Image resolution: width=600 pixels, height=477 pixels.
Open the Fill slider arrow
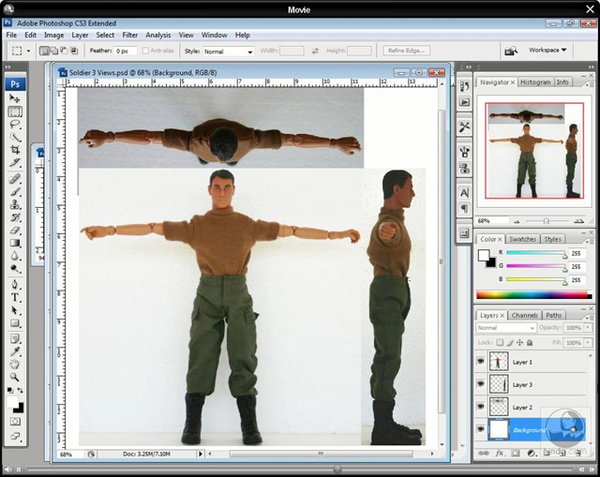(x=588, y=343)
